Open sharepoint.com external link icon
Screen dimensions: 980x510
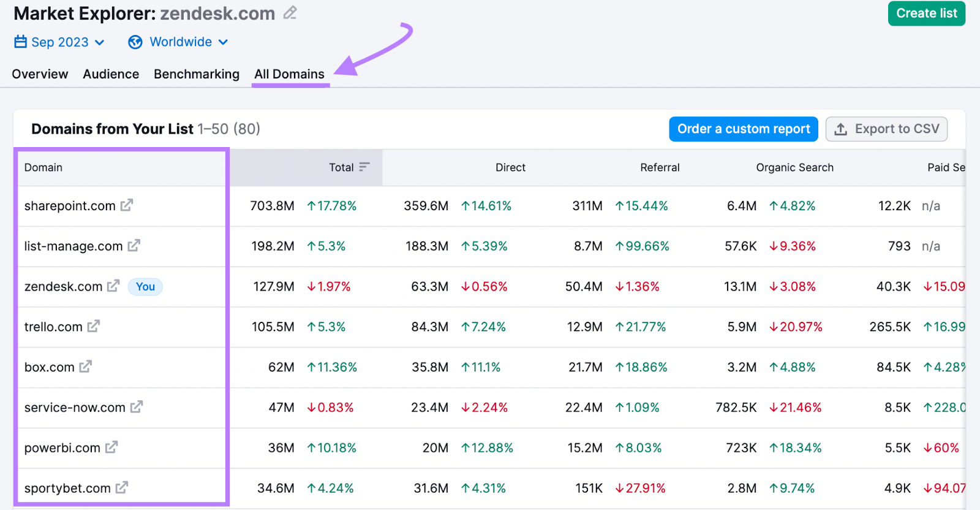127,205
